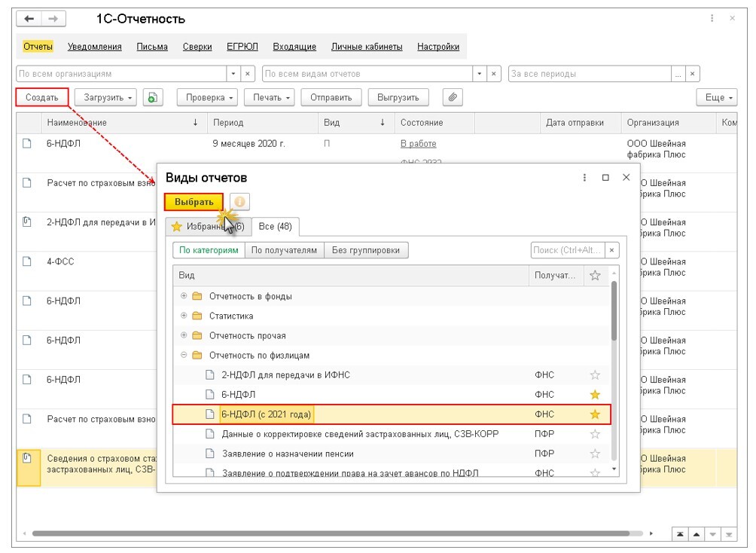
Task: Click the orange info icon next to Выбрать
Action: click(x=239, y=202)
